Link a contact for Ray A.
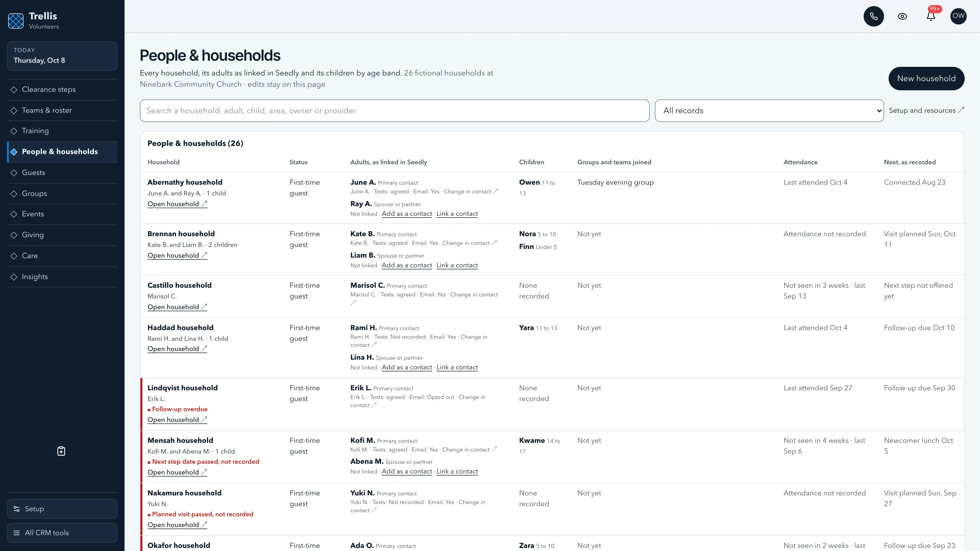 pyautogui.click(x=457, y=214)
